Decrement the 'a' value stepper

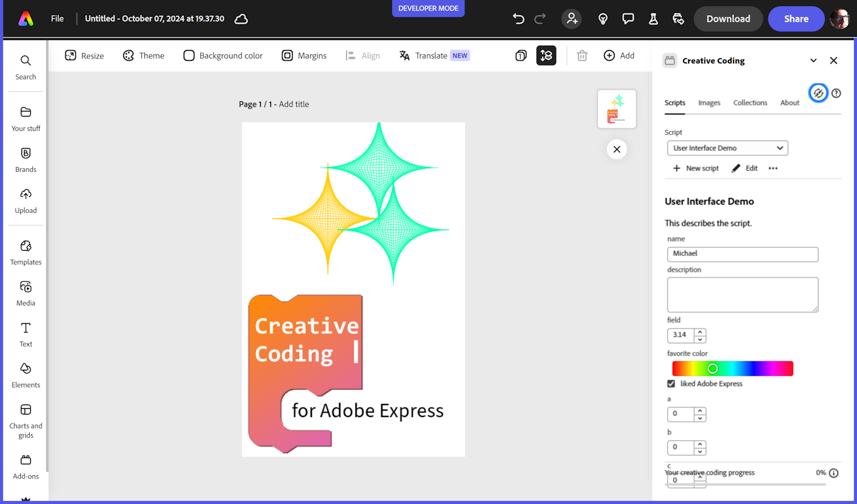pos(700,418)
